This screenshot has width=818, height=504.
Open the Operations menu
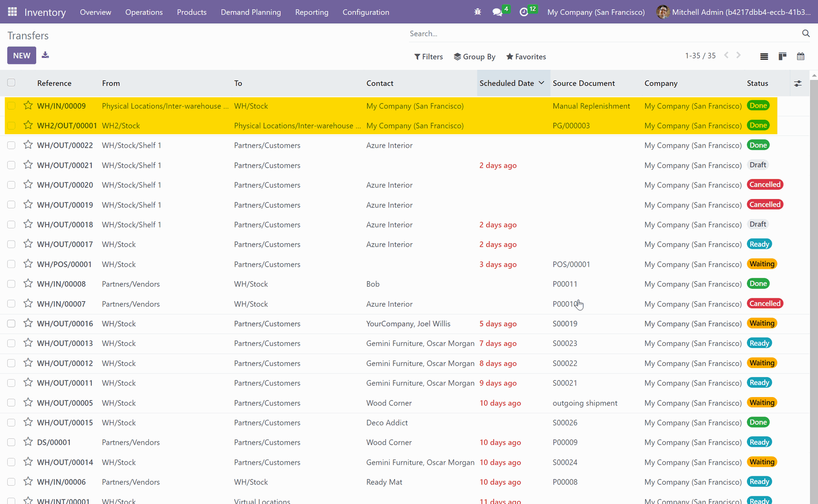pyautogui.click(x=144, y=12)
